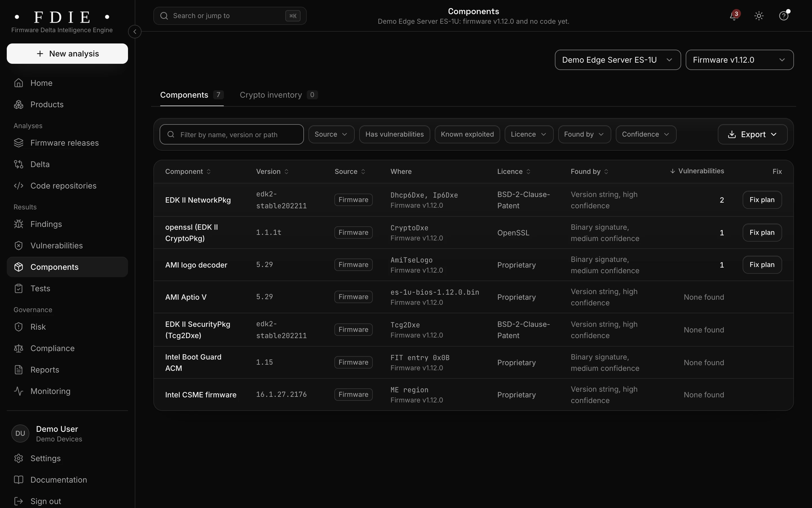Image resolution: width=812 pixels, height=508 pixels.
Task: Open the Source filter dropdown
Action: [x=331, y=134]
